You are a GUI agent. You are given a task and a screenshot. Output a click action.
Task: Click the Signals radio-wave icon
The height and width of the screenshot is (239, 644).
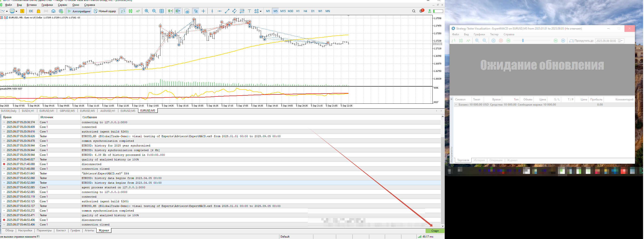click(x=46, y=11)
